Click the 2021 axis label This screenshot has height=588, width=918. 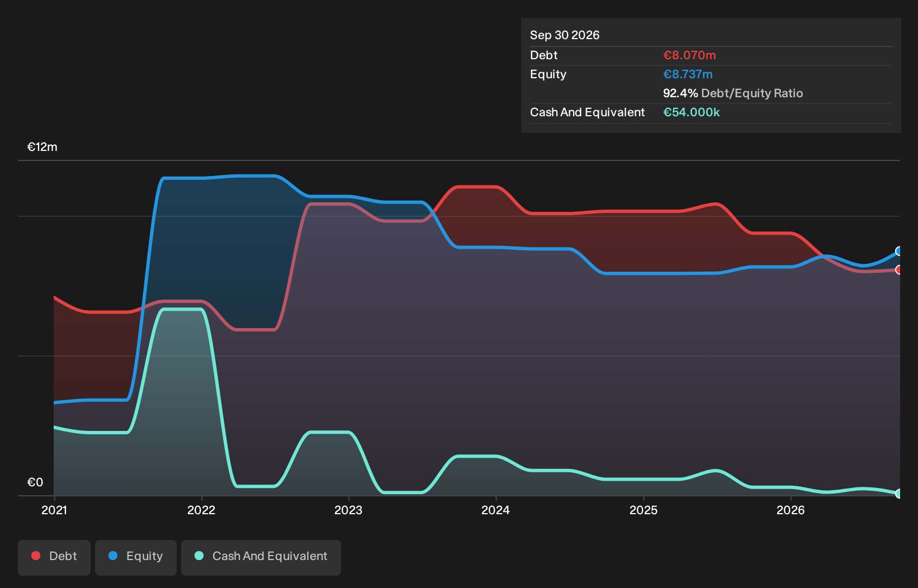54,510
